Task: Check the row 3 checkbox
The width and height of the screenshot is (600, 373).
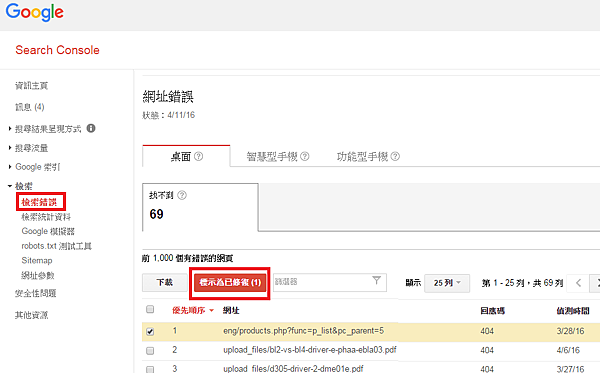Action: pyautogui.click(x=150, y=369)
